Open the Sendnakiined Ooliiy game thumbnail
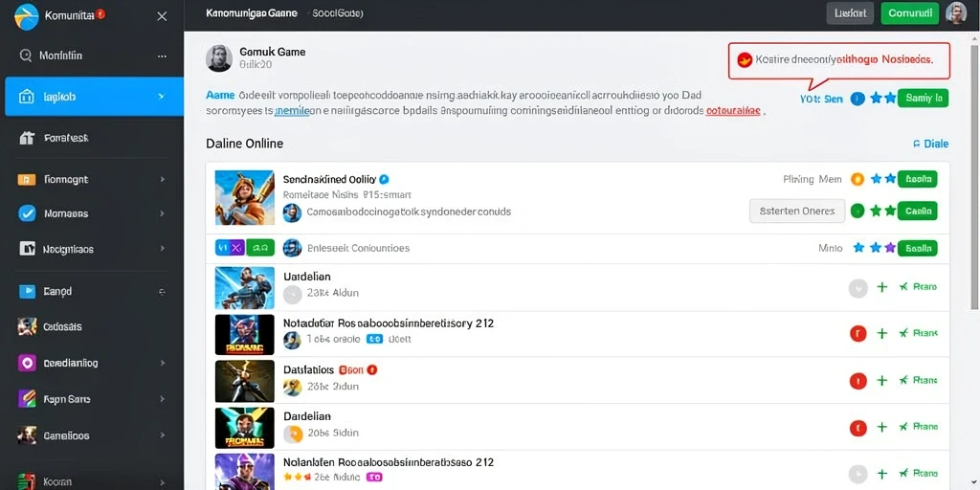Viewport: 980px width, 490px height. pyautogui.click(x=244, y=197)
